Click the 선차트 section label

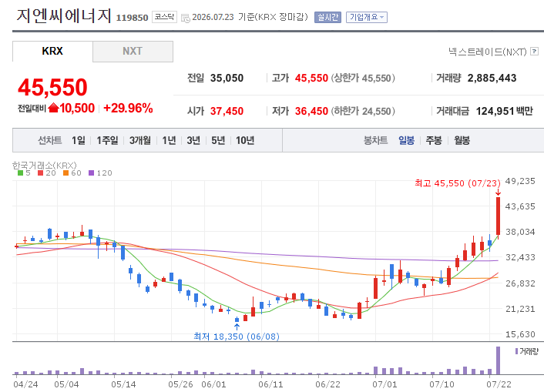pos(49,140)
